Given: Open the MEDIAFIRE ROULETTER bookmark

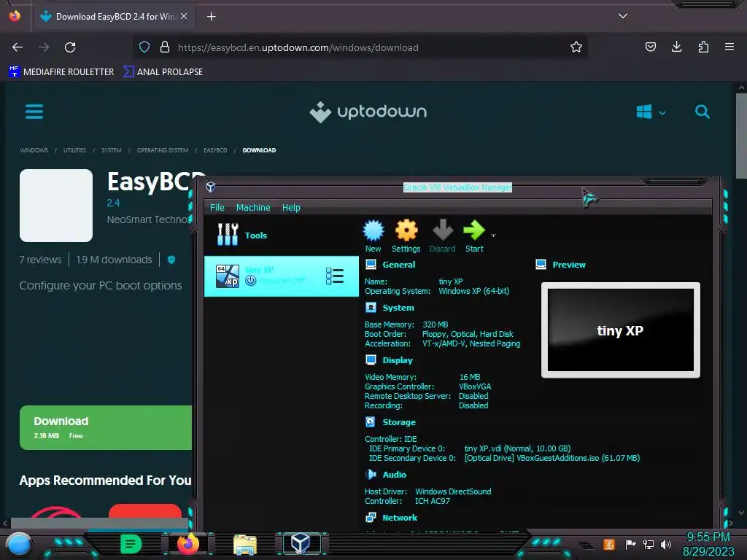Looking at the screenshot, I should 61,72.
